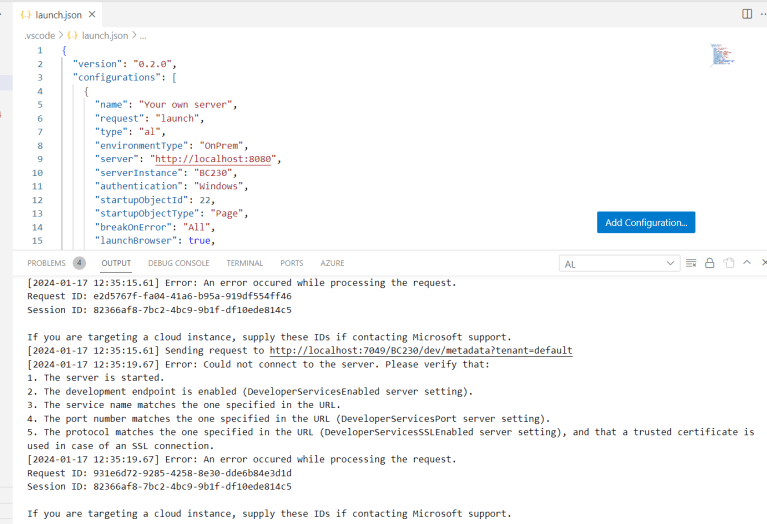The width and height of the screenshot is (767, 524).
Task: Click the "Windows" authentication value
Action: click(218, 186)
